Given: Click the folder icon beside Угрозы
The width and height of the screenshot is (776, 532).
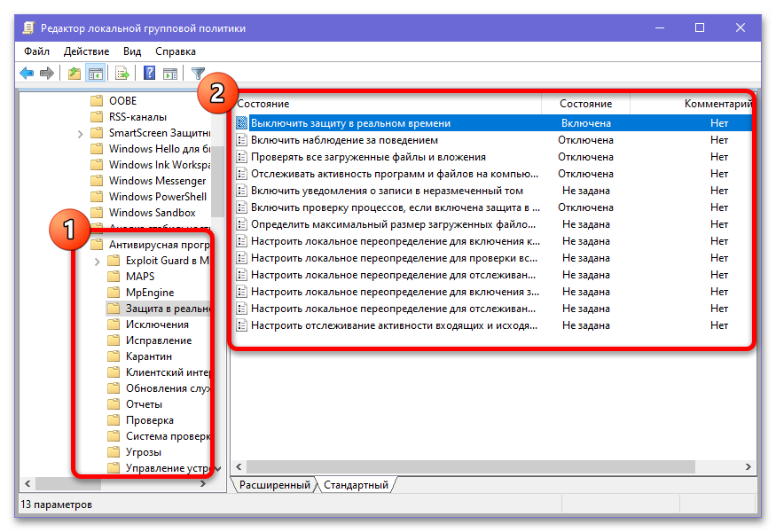Looking at the screenshot, I should tap(114, 452).
